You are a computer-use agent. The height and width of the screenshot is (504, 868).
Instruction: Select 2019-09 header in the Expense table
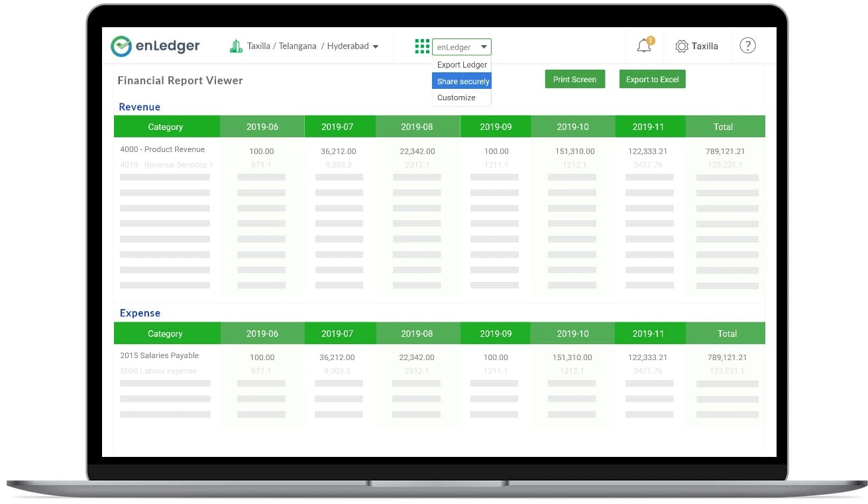click(496, 334)
